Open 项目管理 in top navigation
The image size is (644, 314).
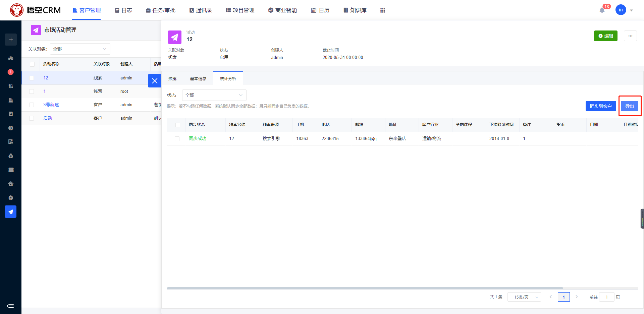tap(240, 10)
